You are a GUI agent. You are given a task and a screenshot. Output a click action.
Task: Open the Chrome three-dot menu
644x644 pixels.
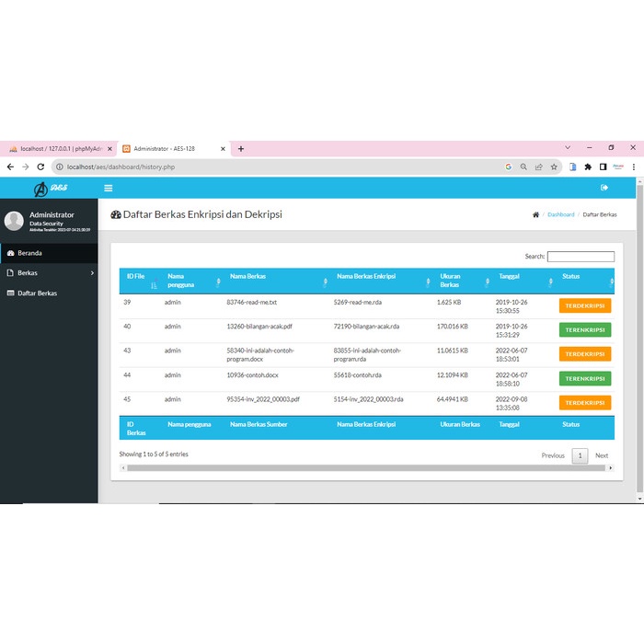click(634, 167)
